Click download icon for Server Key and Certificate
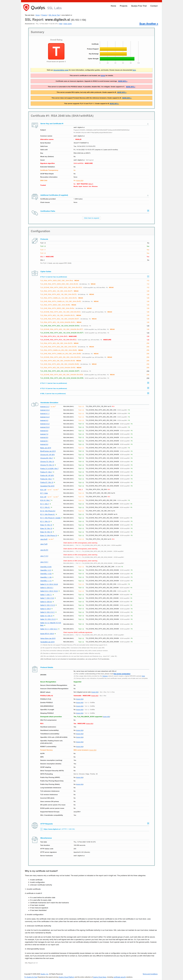This screenshot has width=183, height=980. [148, 124]
